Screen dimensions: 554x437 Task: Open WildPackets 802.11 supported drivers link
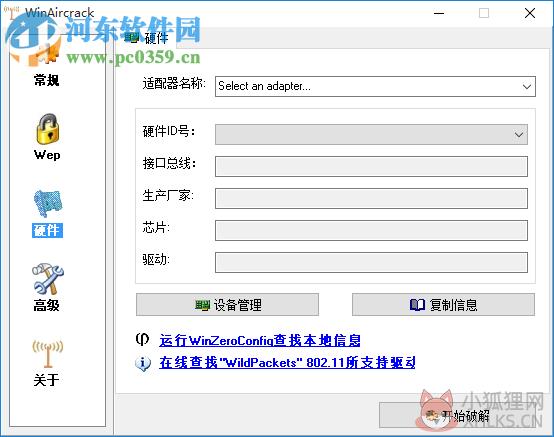287,362
